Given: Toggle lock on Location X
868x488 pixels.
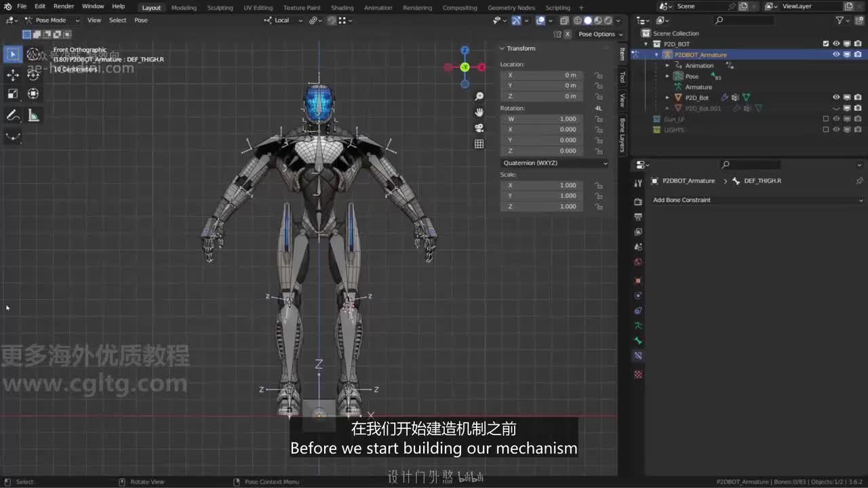Looking at the screenshot, I should tap(599, 75).
